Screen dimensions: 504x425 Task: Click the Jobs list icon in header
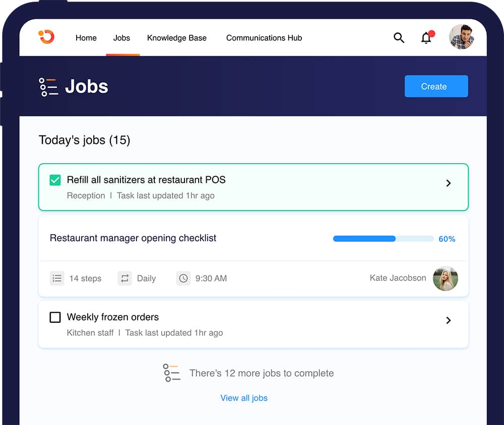point(48,87)
